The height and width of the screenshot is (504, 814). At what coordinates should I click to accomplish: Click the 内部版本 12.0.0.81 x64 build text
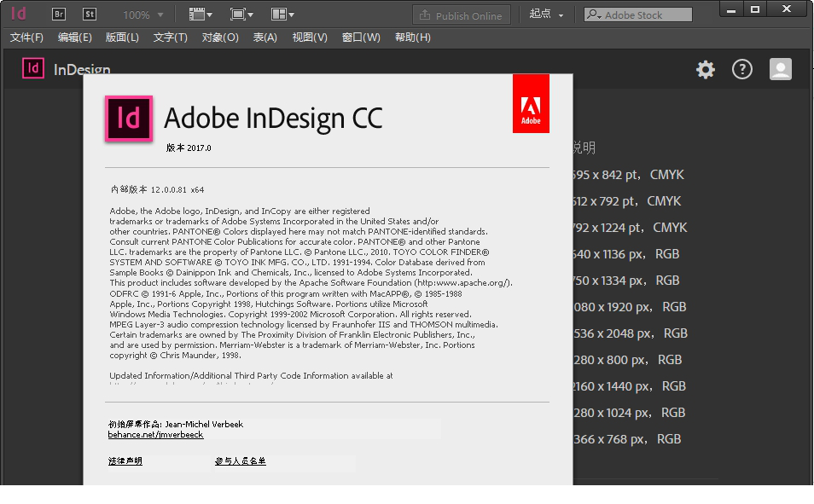click(157, 189)
